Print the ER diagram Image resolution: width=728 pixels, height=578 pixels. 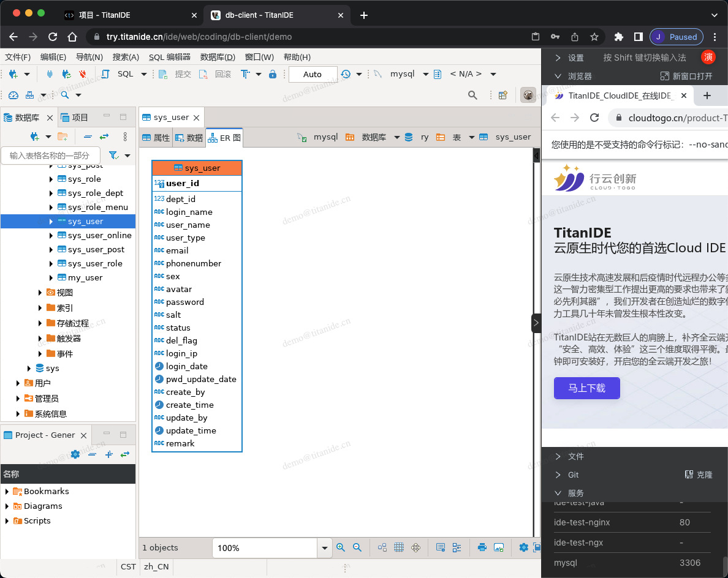coord(482,547)
